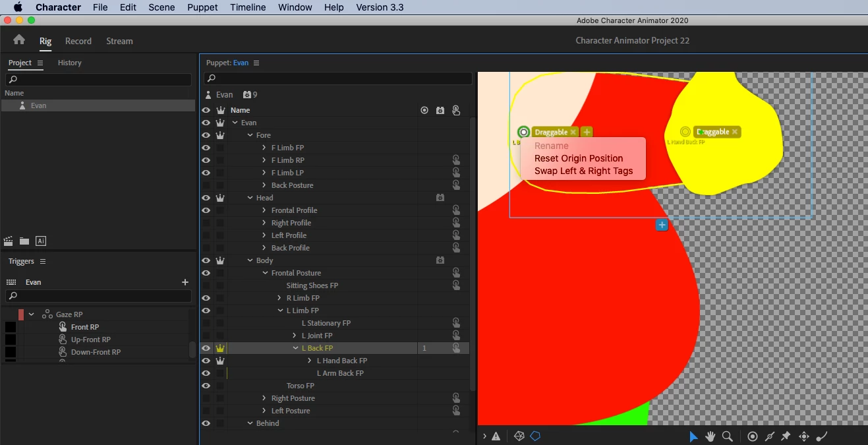The image size is (868, 445).
Task: Toggle visibility of Body group
Action: point(206,260)
